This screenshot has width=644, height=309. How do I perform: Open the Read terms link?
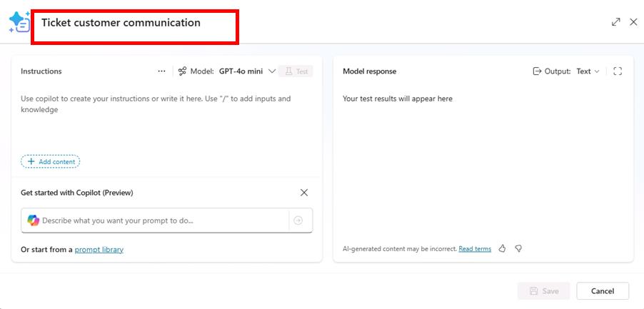(x=475, y=249)
